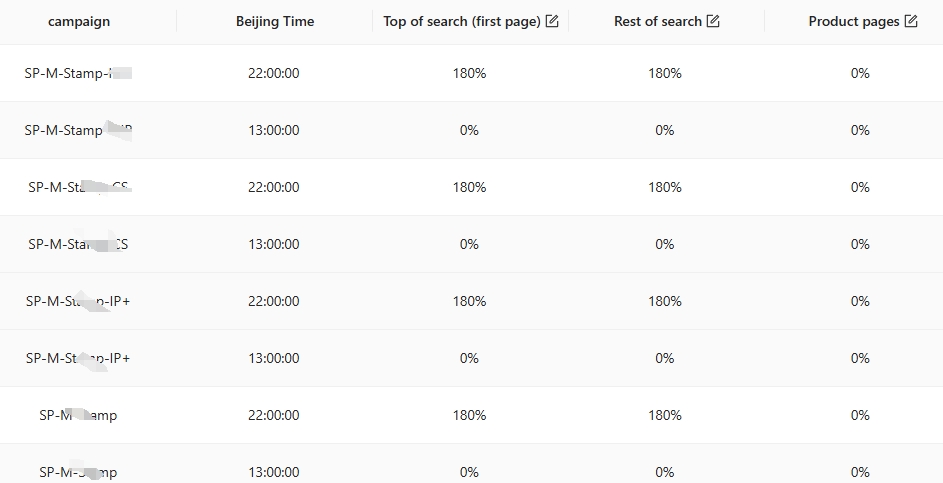Select the campaign column header
Screen dimensions: 943x483
tap(79, 22)
